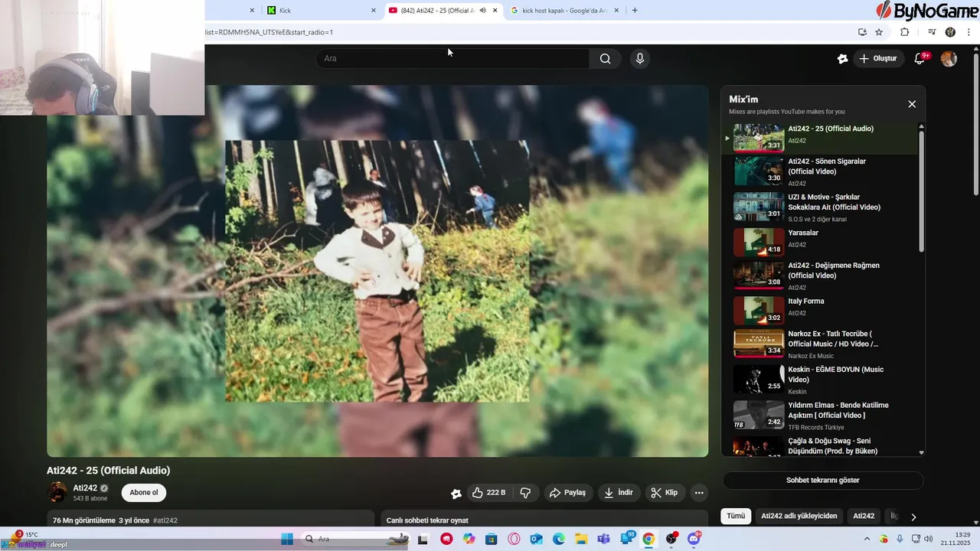Show hidden system tray icons
This screenshot has height=551, width=980.
[867, 539]
